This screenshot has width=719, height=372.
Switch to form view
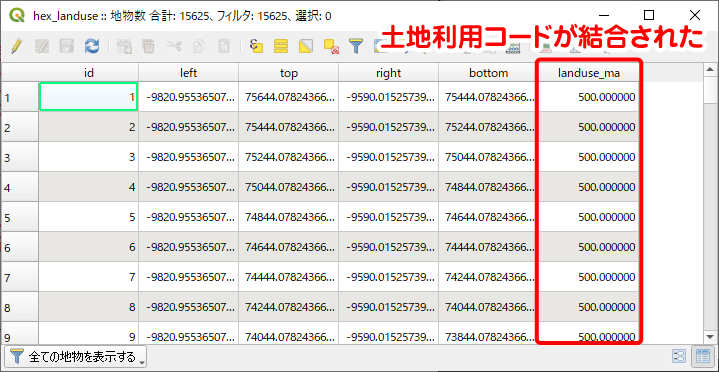(x=679, y=356)
